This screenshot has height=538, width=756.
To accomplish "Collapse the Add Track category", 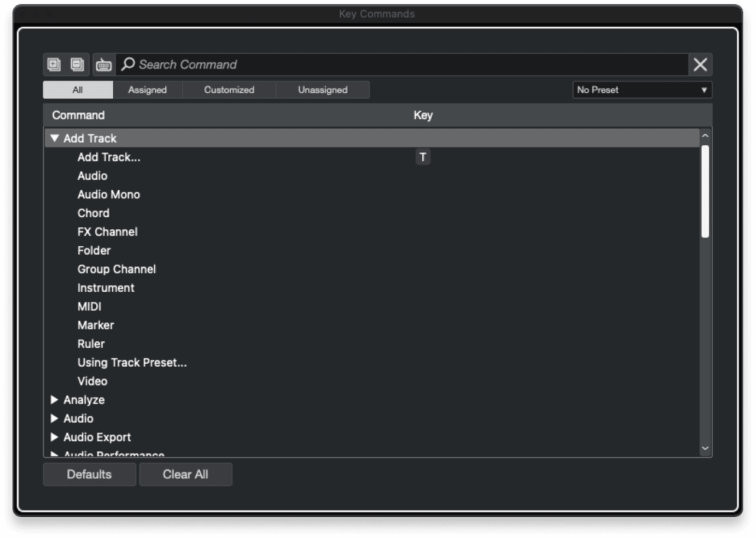I will pyautogui.click(x=54, y=138).
